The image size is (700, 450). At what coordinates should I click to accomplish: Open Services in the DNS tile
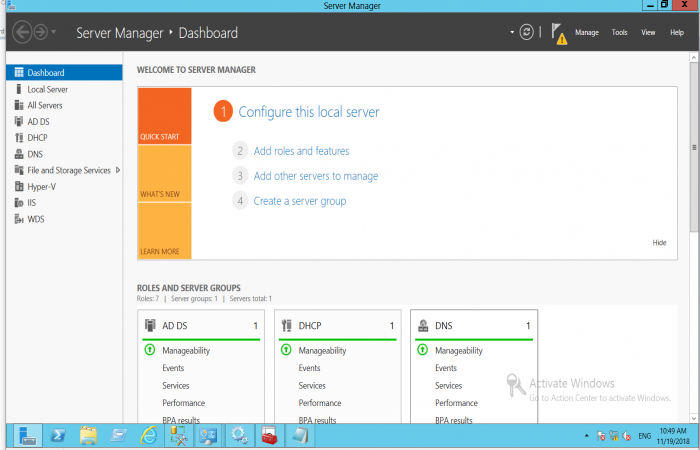pyautogui.click(x=449, y=385)
